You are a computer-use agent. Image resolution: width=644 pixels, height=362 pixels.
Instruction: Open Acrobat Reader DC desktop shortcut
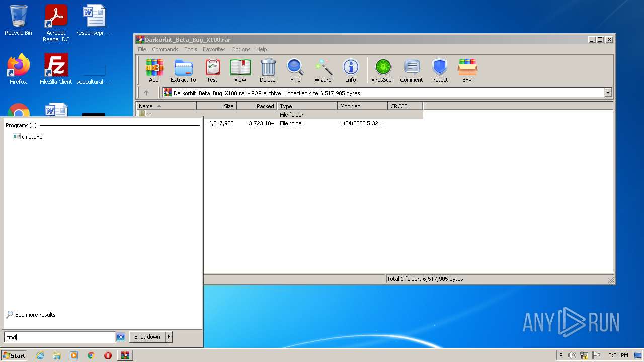[56, 24]
